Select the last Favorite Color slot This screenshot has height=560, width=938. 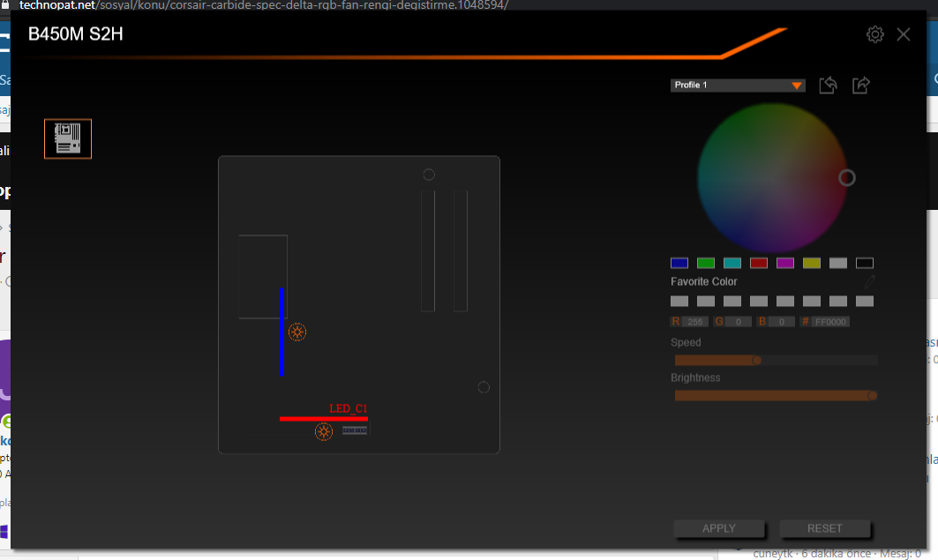point(865,302)
